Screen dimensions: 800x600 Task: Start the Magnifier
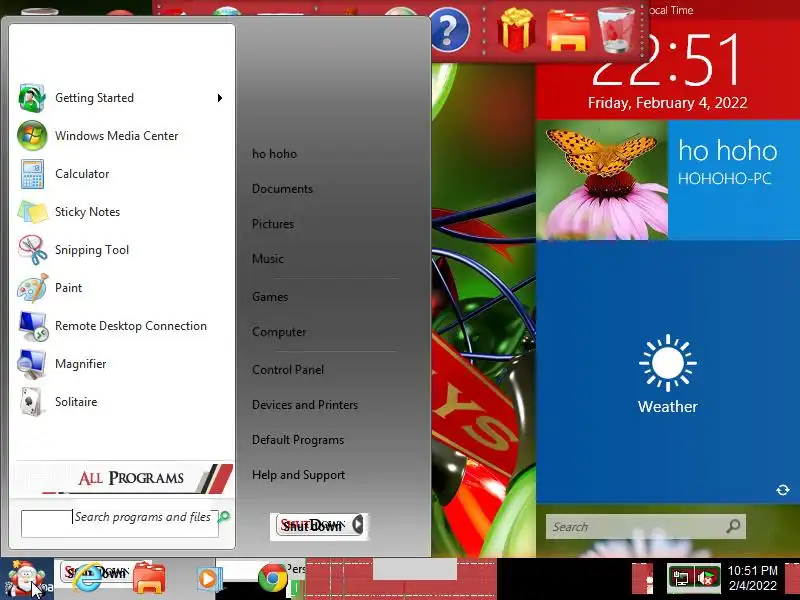tap(121, 364)
